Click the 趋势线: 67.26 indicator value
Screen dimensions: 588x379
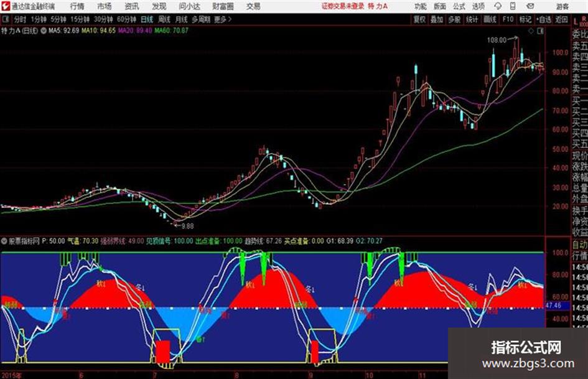263,241
